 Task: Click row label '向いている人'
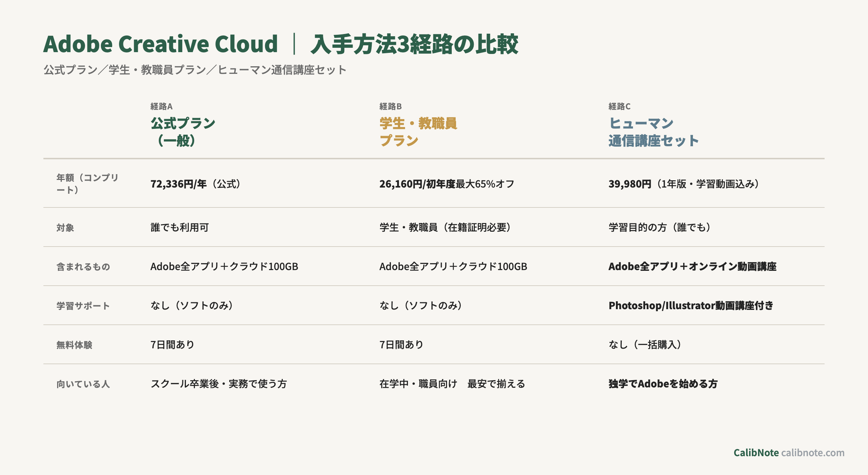(83, 384)
